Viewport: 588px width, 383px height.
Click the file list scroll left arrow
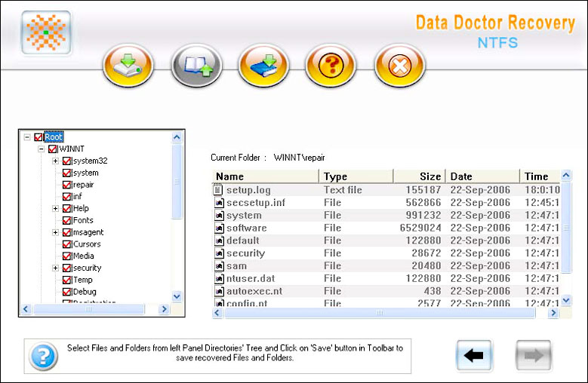(x=217, y=313)
